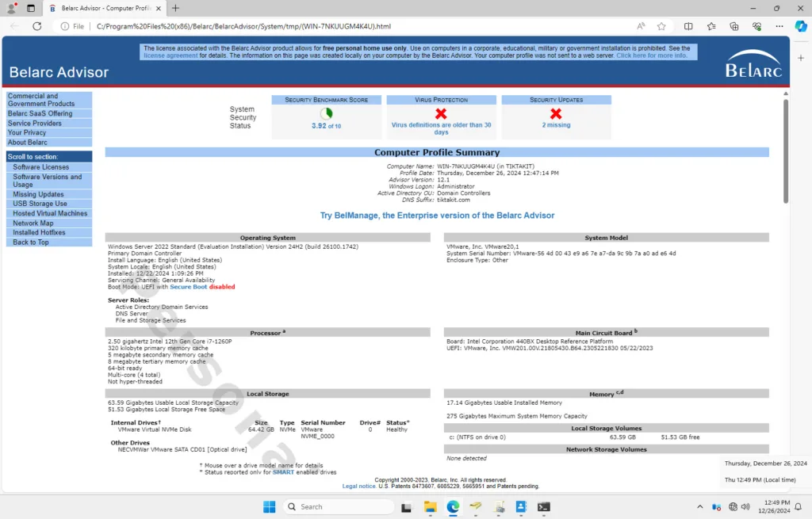The width and height of the screenshot is (812, 519).
Task: Jump to Installed Hotfixes section
Action: pyautogui.click(x=49, y=232)
